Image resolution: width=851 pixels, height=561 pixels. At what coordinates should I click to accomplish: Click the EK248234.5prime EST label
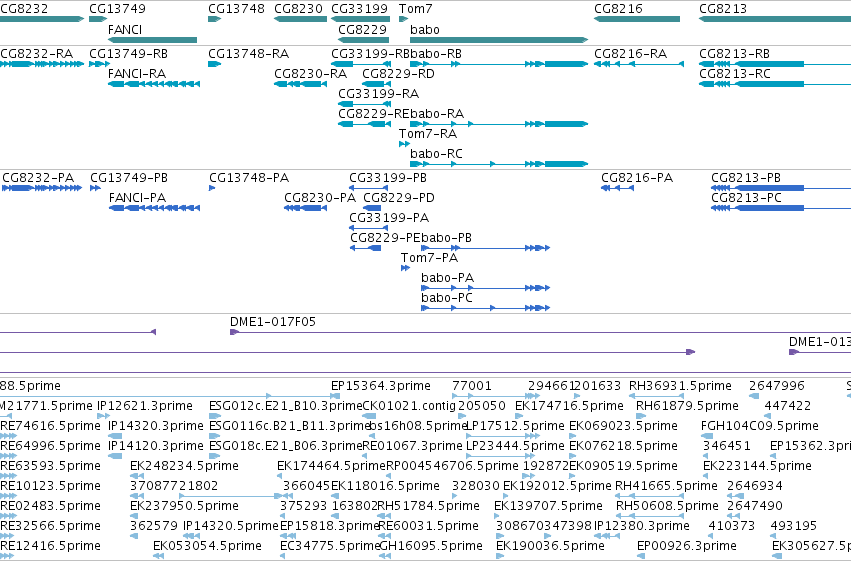pyautogui.click(x=185, y=467)
